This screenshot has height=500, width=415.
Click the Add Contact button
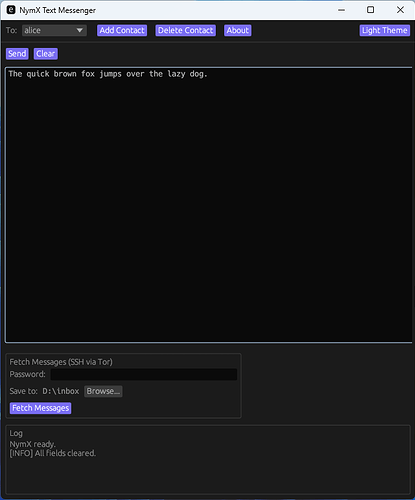pyautogui.click(x=122, y=30)
